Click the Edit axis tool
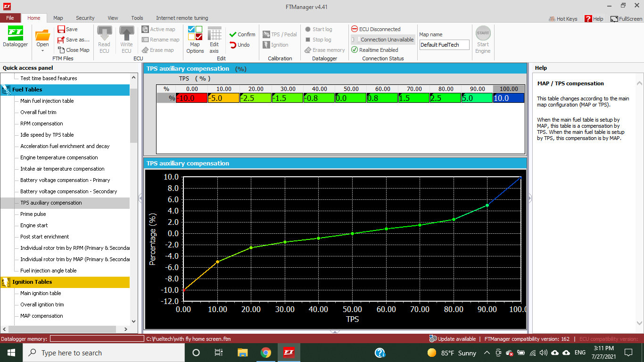The width and height of the screenshot is (644, 362). [214, 40]
